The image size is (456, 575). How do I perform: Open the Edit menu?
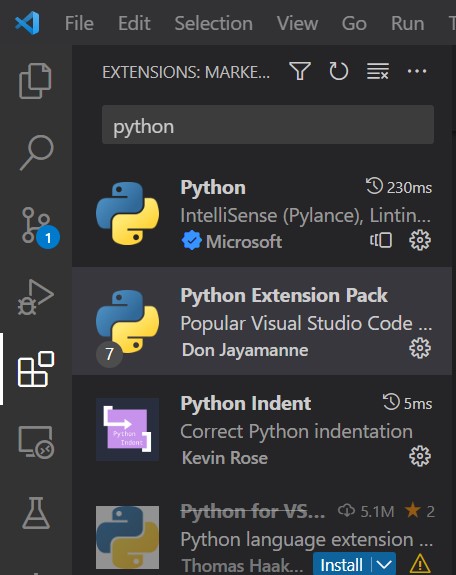tap(134, 23)
